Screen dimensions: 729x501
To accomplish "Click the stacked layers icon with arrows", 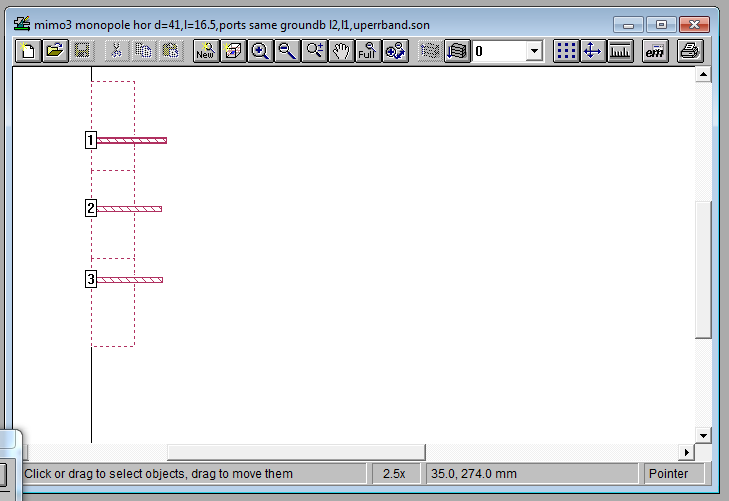I will tap(457, 51).
